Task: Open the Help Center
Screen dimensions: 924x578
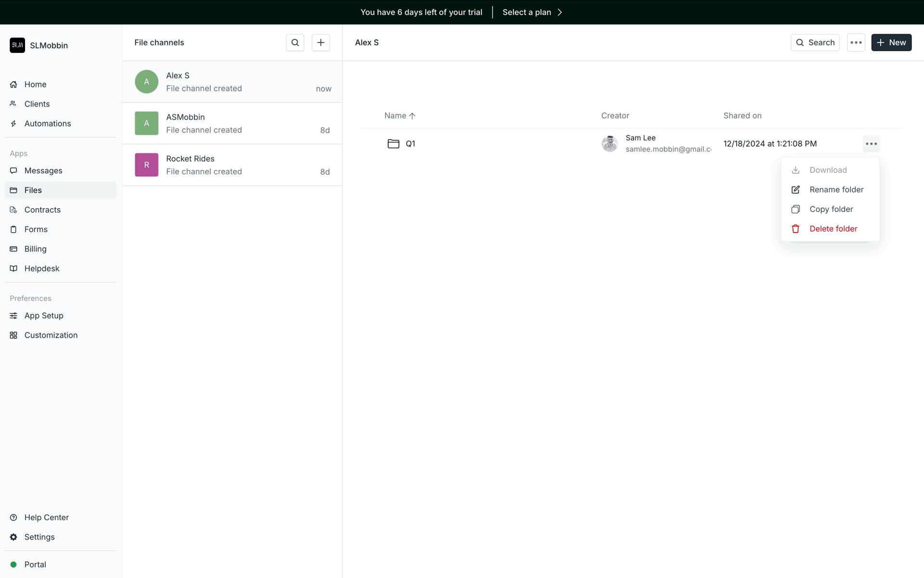Action: tap(61, 517)
